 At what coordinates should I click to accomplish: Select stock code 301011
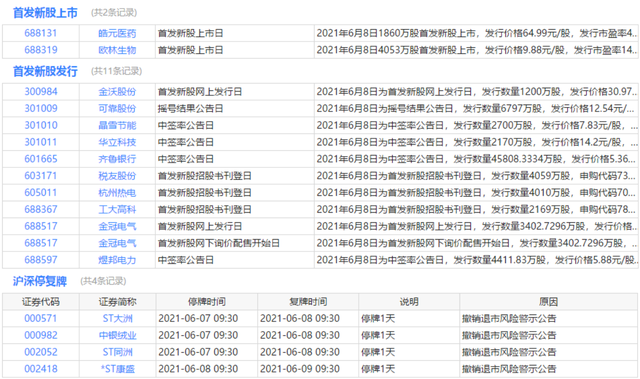(40, 142)
